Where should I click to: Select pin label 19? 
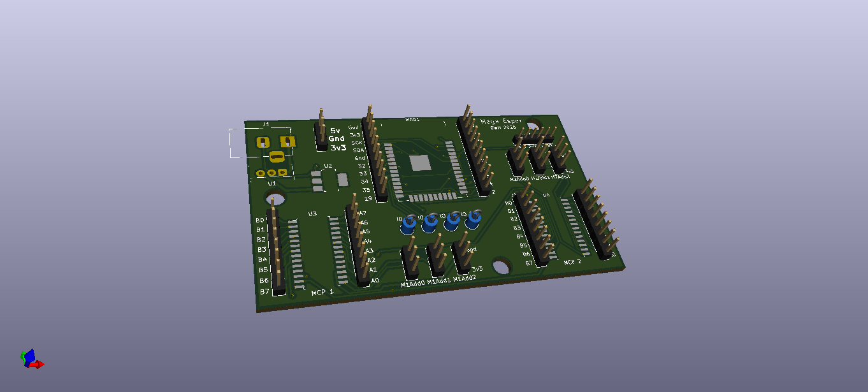(368, 198)
